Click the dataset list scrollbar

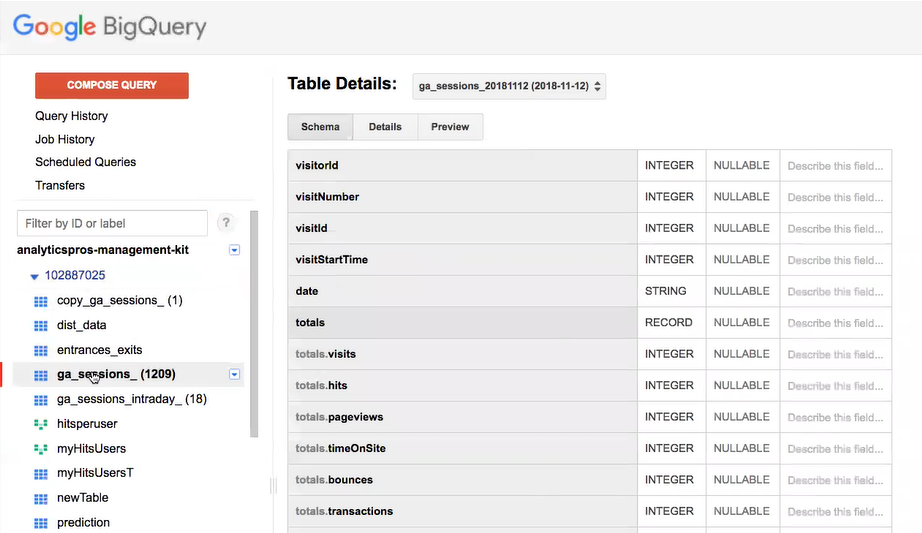pos(254,324)
